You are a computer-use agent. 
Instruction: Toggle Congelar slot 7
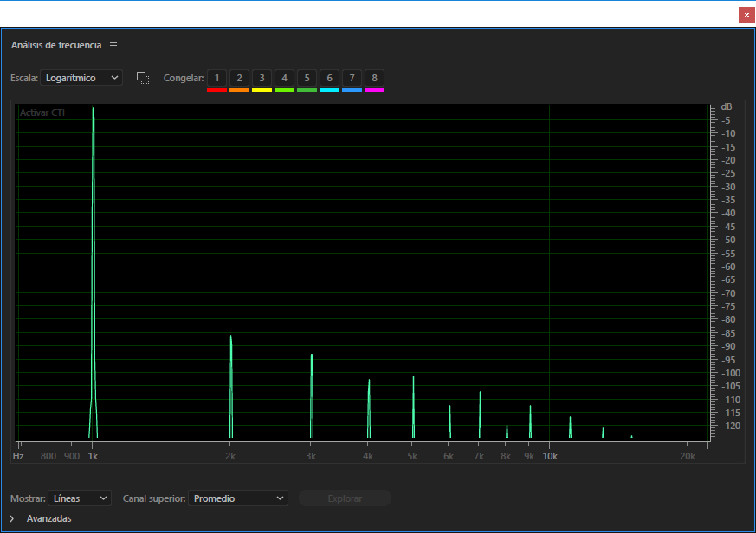(x=352, y=78)
